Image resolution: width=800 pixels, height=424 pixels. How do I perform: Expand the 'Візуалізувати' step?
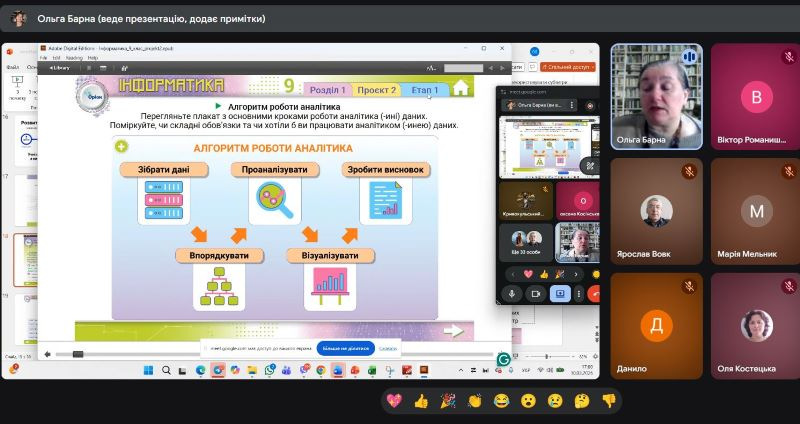pos(329,256)
